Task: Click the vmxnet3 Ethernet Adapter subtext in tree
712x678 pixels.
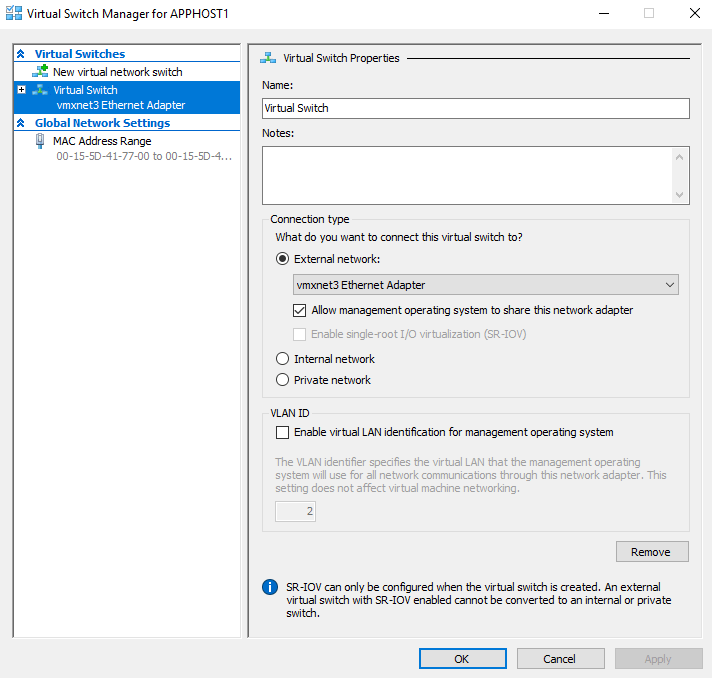Action: (x=121, y=105)
